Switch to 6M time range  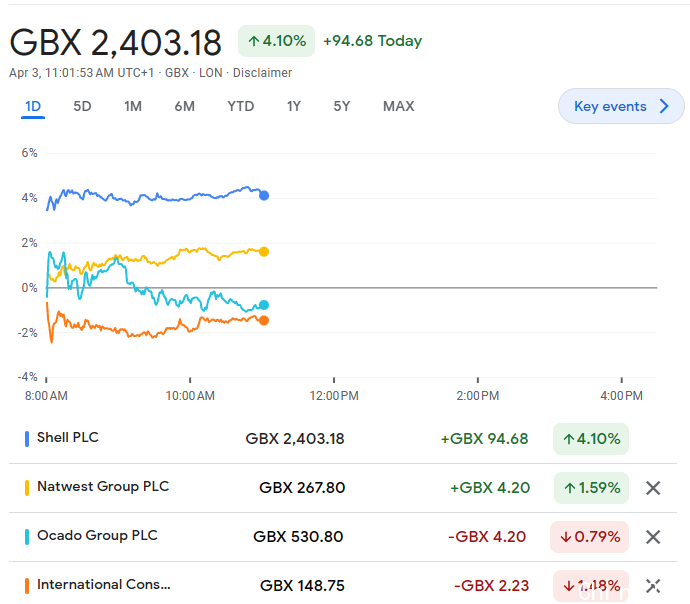point(184,106)
